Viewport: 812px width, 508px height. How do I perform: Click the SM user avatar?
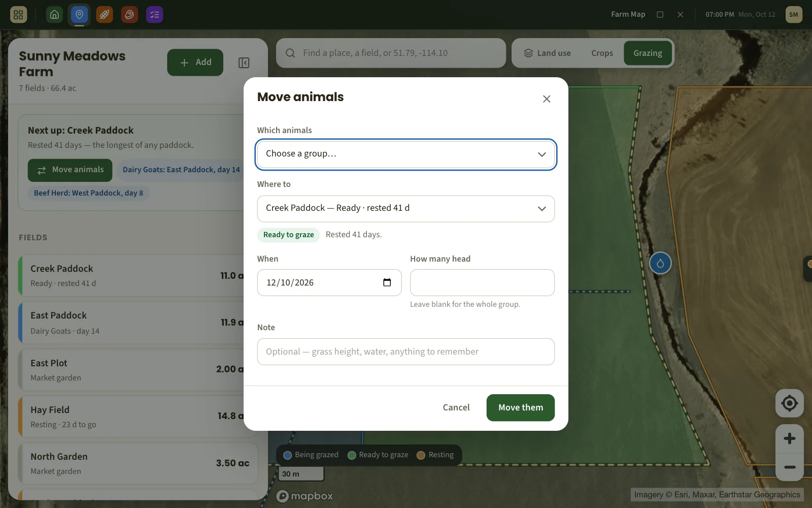[x=794, y=15]
